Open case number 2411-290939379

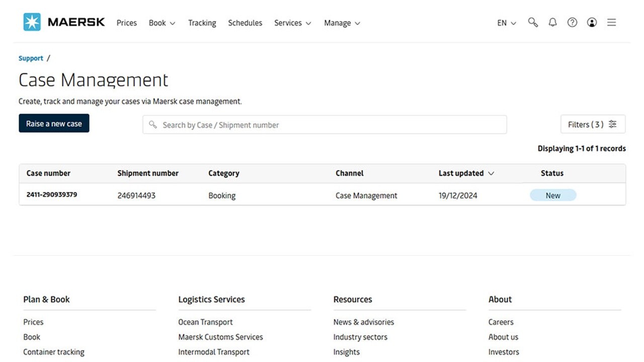[52, 195]
